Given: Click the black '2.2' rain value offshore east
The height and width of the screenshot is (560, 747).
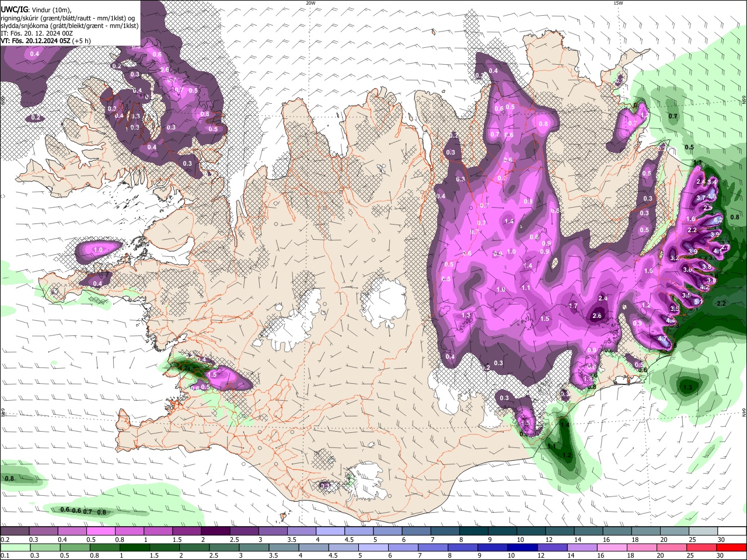Looking at the screenshot, I should pyautogui.click(x=721, y=303).
